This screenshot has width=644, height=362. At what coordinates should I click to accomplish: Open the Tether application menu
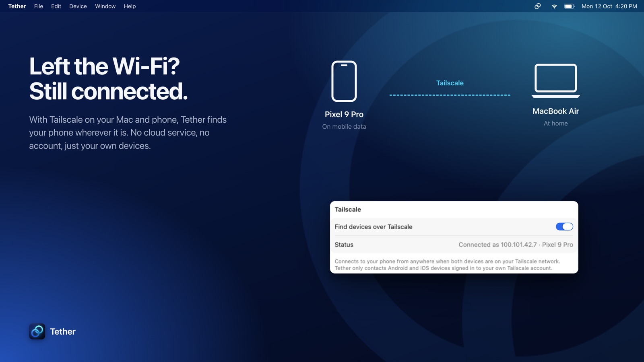coord(17,6)
